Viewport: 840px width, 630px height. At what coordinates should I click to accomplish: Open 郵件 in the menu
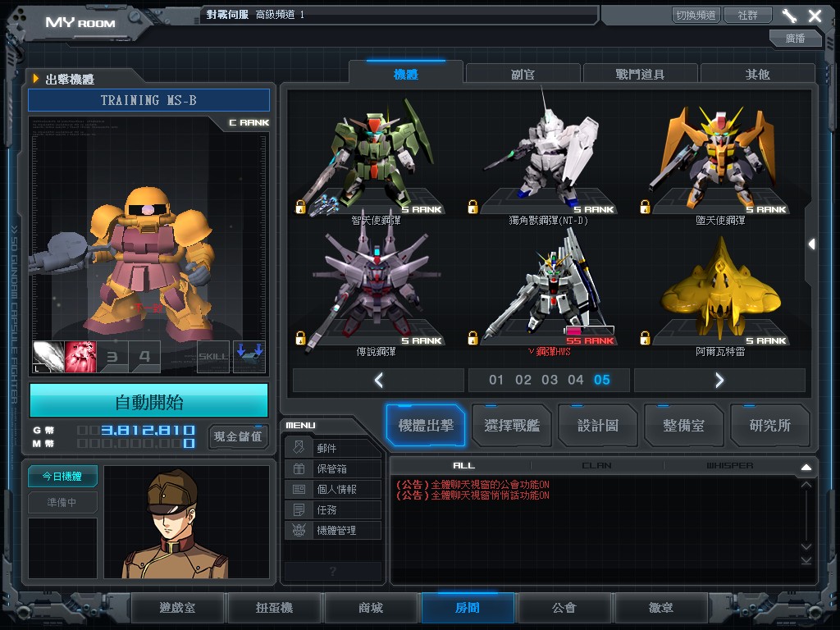[x=333, y=448]
